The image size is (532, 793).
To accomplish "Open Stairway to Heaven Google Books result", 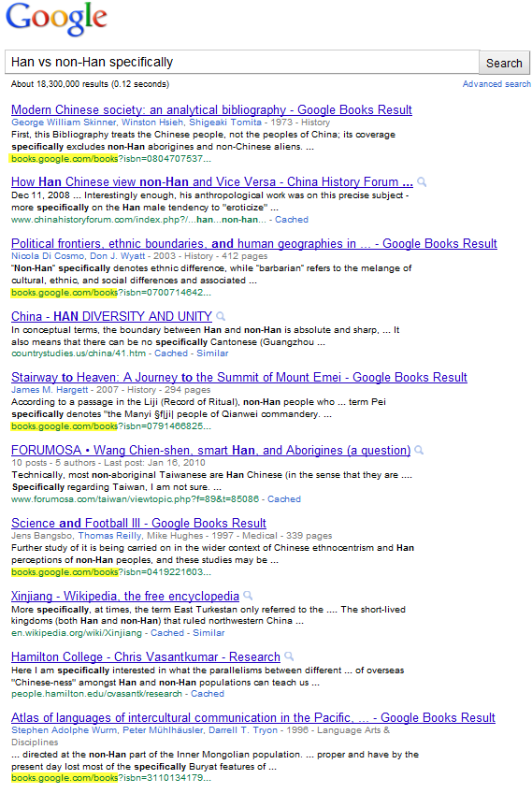I will [x=239, y=377].
